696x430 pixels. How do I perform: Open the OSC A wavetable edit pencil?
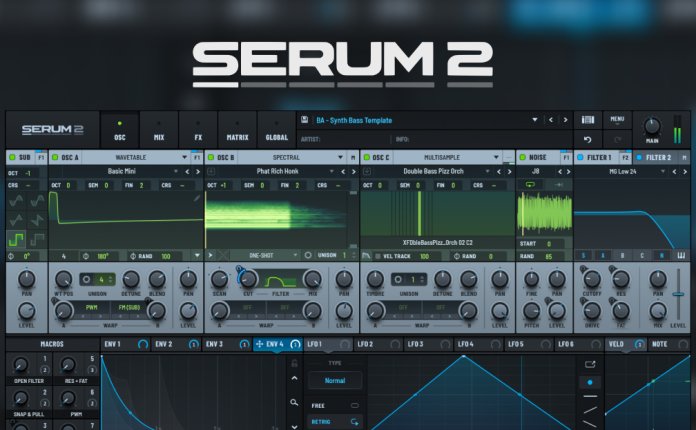(x=197, y=198)
